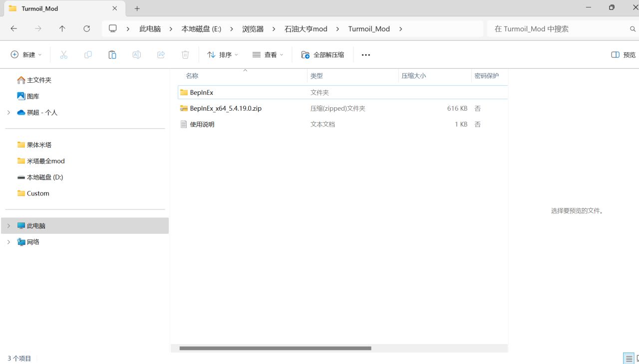Navigate to 石油大亨mod breadcrumb
639x364 pixels.
pyautogui.click(x=306, y=29)
